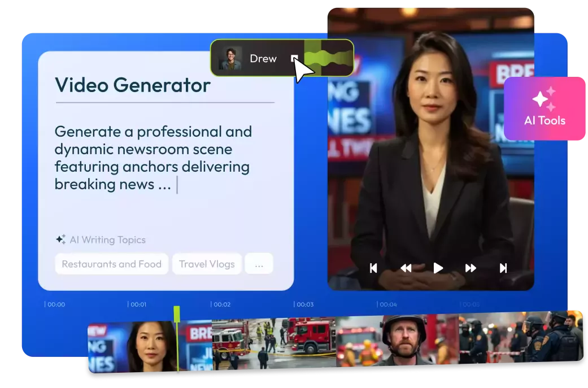Toggle the Travel Vlogs topic chip
588x388 pixels.
pyautogui.click(x=207, y=263)
